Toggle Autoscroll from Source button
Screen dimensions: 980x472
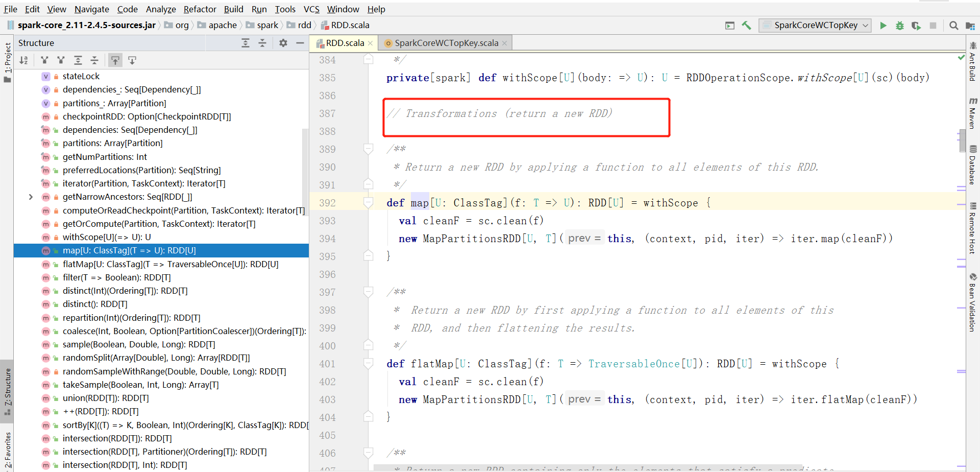coord(132,60)
